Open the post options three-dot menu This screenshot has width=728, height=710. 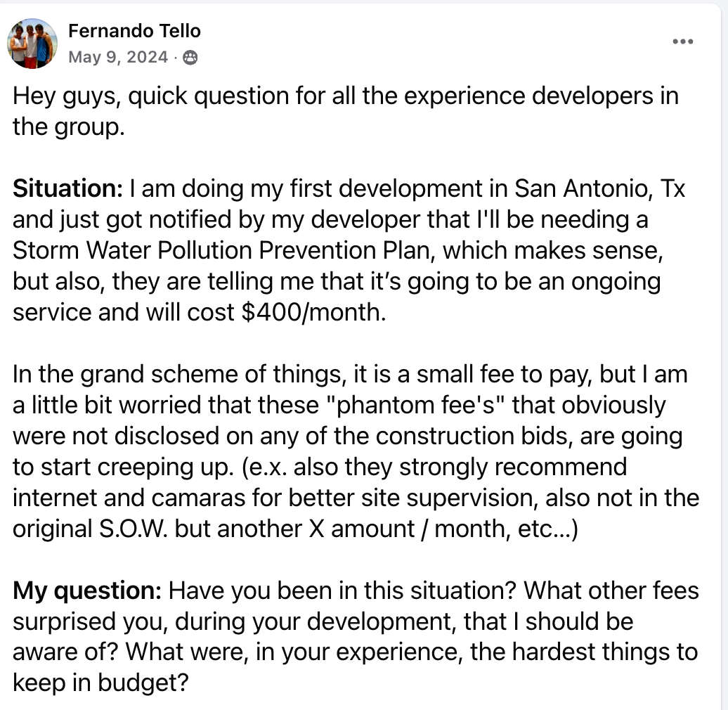click(682, 42)
